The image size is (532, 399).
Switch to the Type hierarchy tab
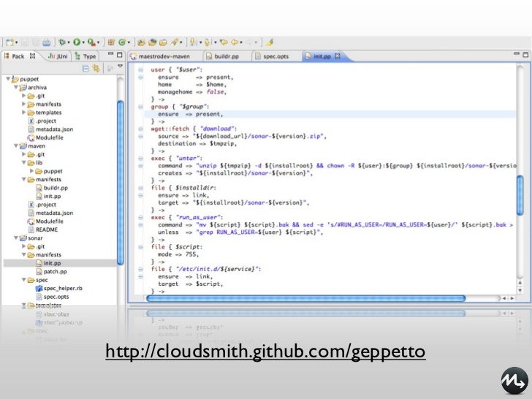[85, 56]
